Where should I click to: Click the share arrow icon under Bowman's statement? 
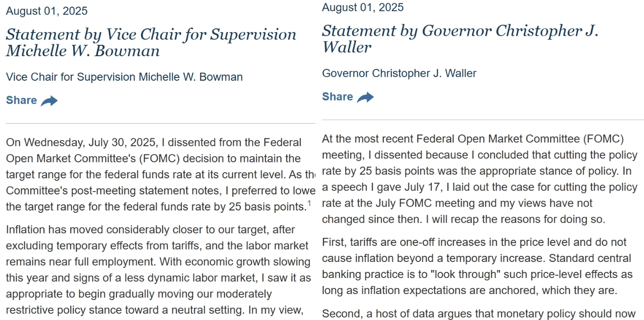pyautogui.click(x=49, y=101)
